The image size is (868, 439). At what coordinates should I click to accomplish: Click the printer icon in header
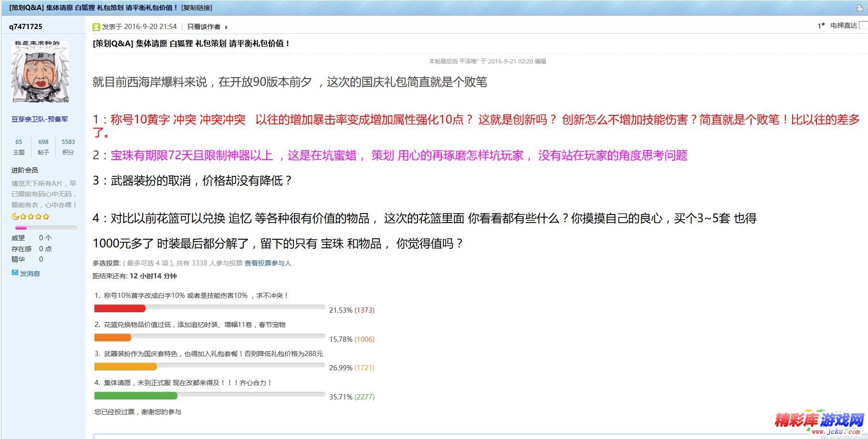coord(860,8)
